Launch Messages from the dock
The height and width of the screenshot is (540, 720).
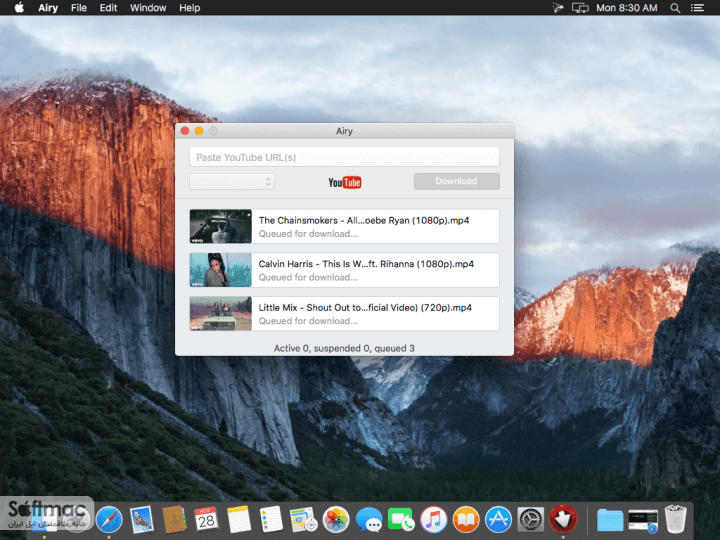pos(369,519)
